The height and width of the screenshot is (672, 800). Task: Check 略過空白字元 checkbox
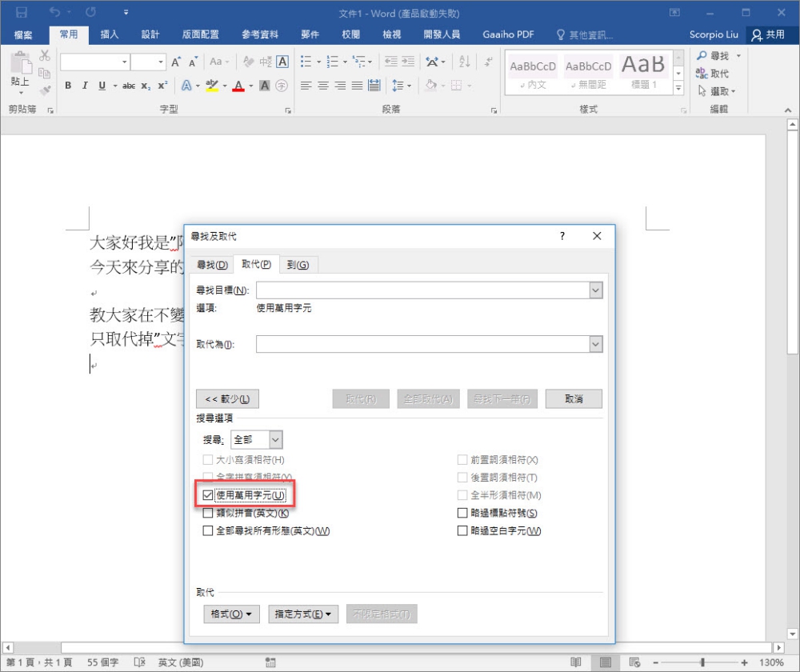462,530
